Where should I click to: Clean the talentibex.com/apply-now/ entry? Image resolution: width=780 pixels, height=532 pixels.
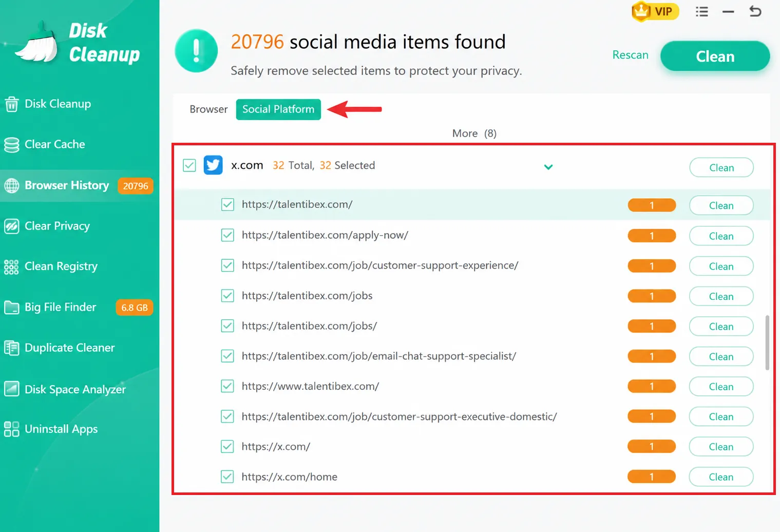[x=721, y=236]
